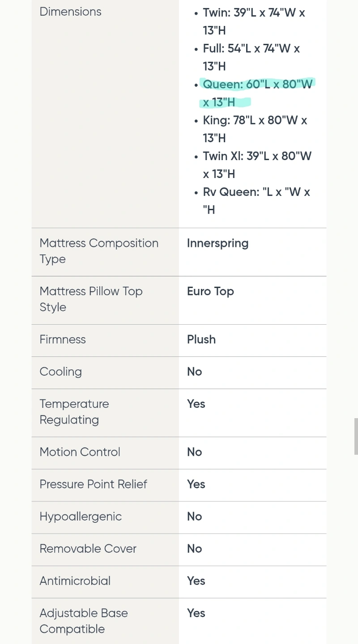The image size is (358, 644).
Task: Click the Plush firmness value
Action: coord(201,339)
